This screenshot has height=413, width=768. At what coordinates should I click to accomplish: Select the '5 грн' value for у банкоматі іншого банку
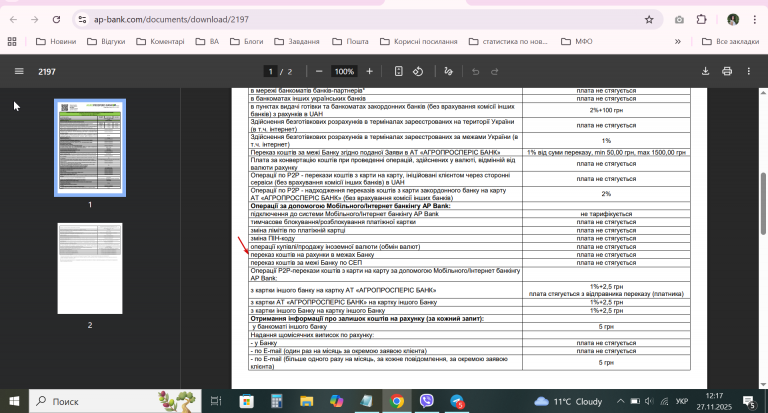(x=606, y=327)
